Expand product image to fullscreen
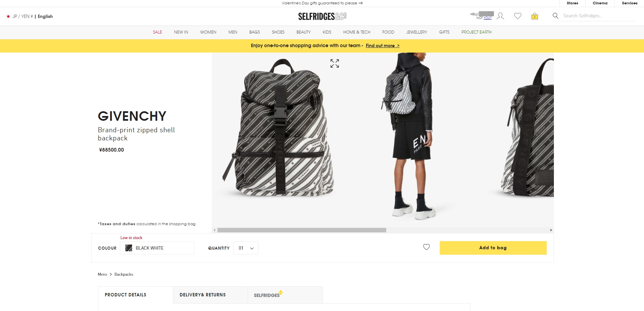Viewport: 644px width, 311px height. 335,63
